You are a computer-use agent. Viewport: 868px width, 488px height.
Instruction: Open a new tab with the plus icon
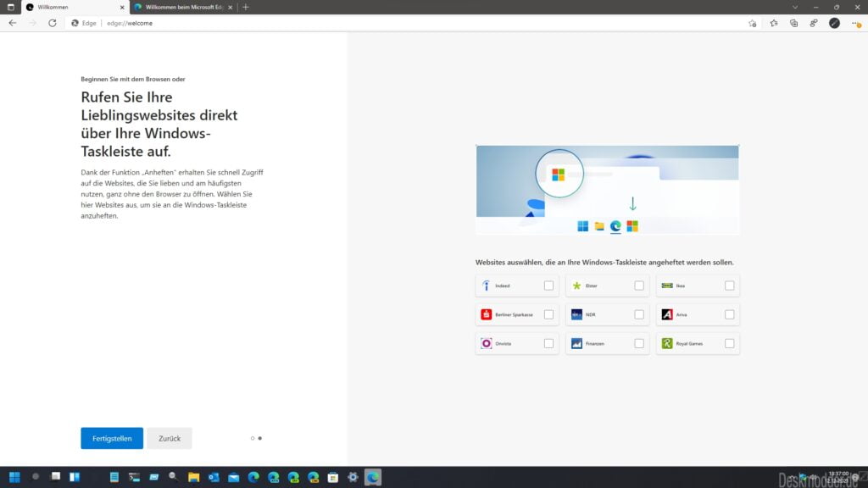tap(246, 7)
